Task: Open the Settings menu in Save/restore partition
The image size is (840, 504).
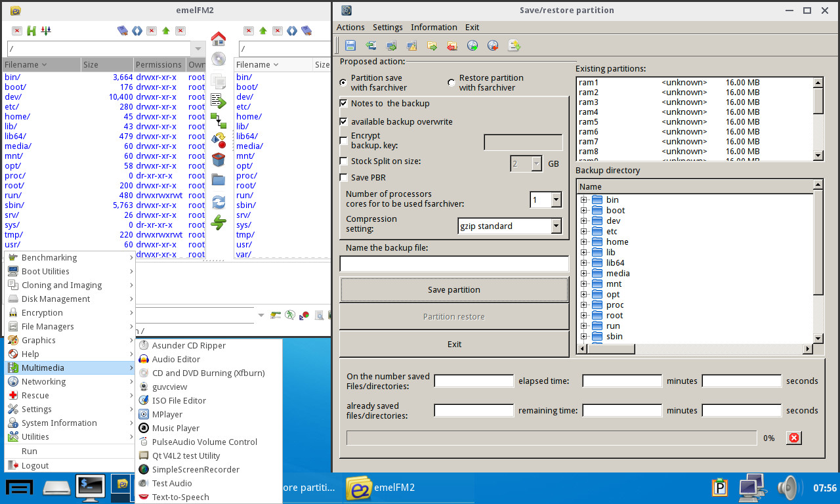Action: [x=387, y=28]
